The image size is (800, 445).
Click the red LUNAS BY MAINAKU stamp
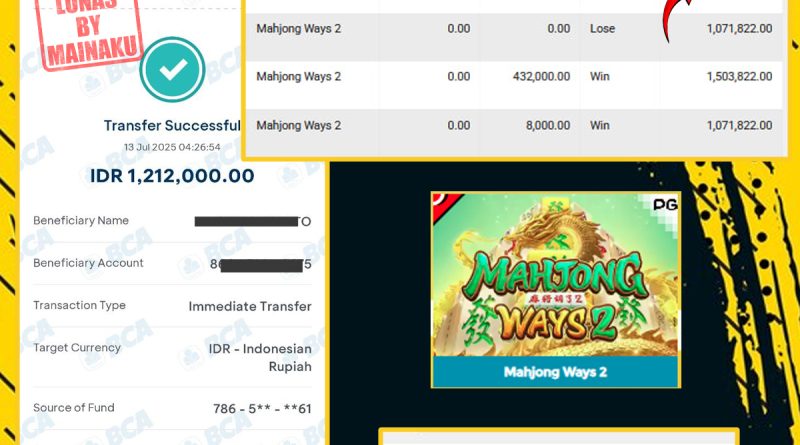pyautogui.click(x=89, y=34)
